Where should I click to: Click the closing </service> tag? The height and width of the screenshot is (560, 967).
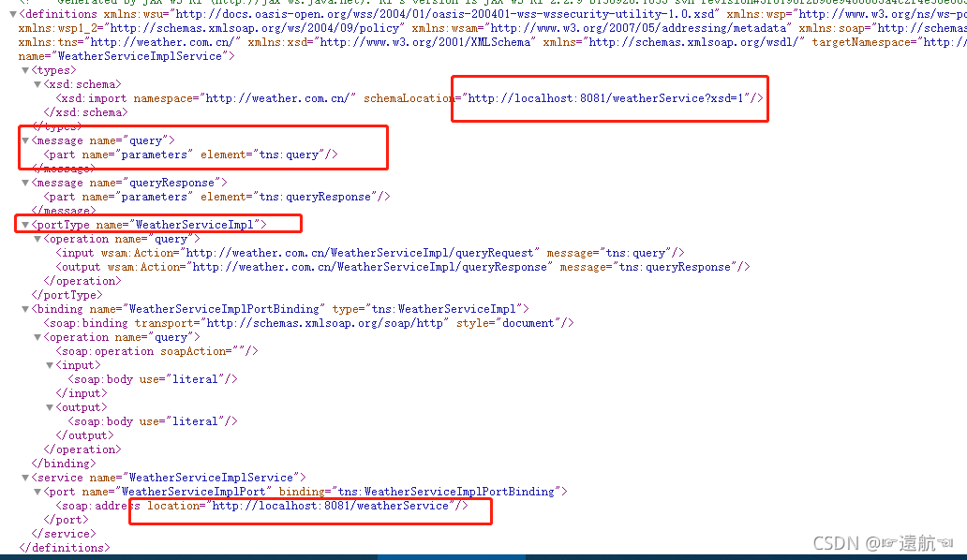coord(64,534)
